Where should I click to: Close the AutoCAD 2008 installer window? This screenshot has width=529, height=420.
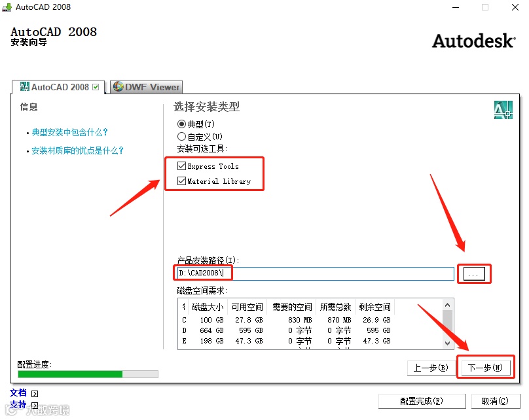515,7
